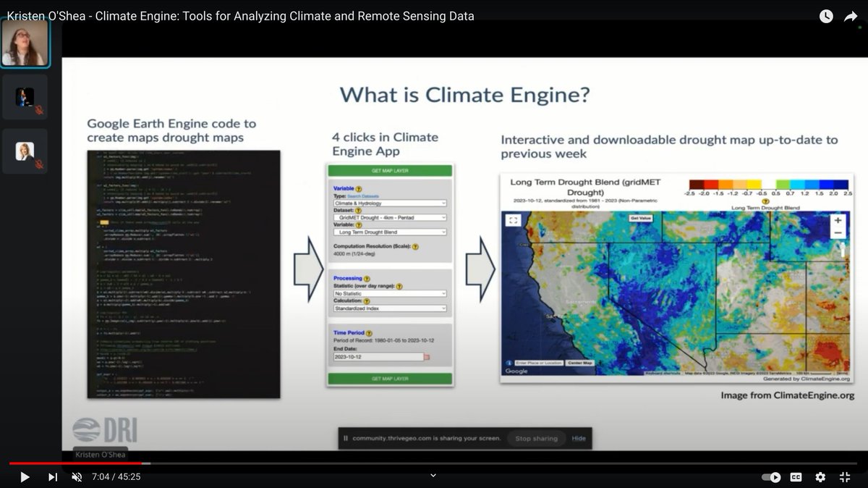Click the Center Map button
Viewport: 868px width, 488px height.
click(579, 362)
